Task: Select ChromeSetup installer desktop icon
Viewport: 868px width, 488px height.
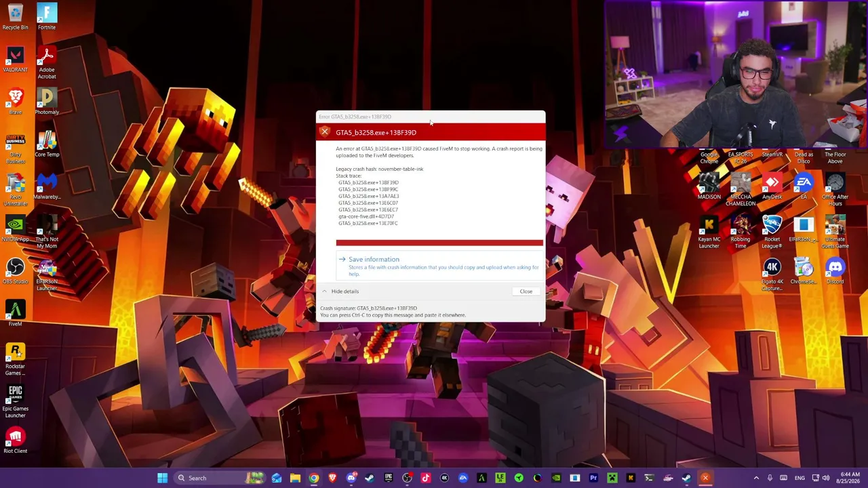Action: (x=804, y=272)
